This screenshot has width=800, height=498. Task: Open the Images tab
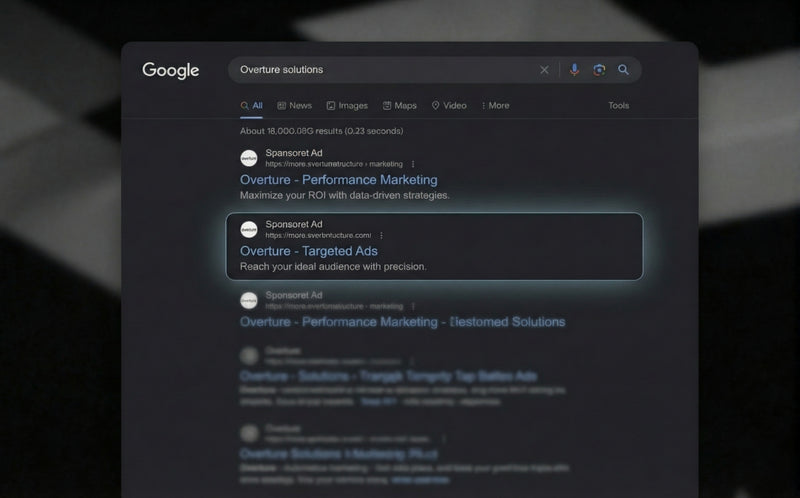coord(347,106)
